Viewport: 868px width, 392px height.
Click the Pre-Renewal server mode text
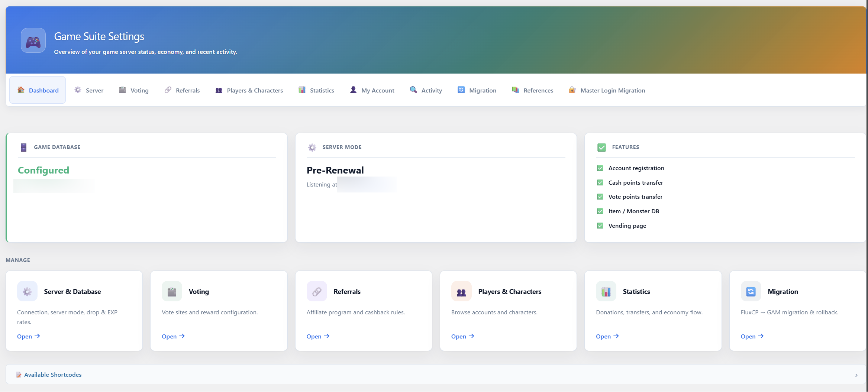(x=335, y=170)
